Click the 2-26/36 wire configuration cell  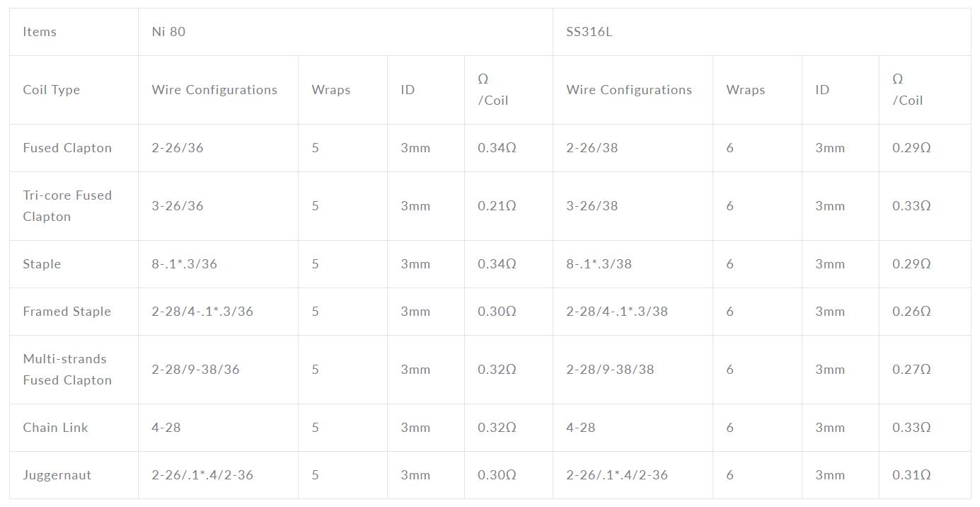pos(218,148)
